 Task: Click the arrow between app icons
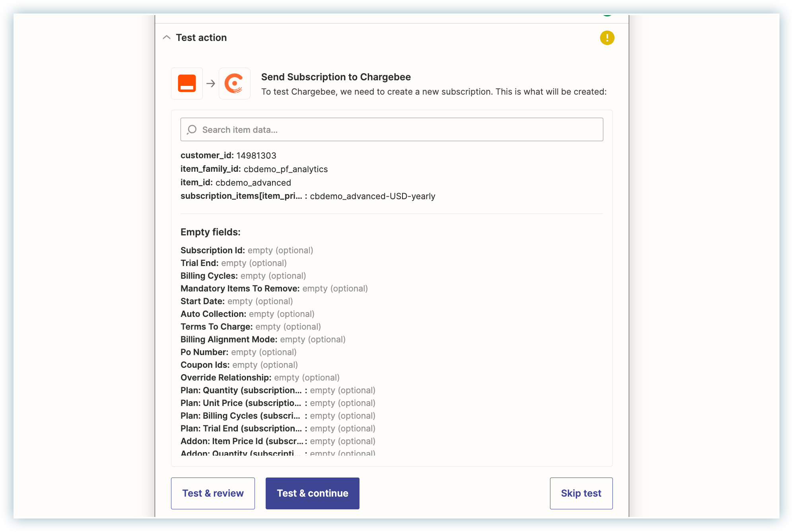(x=211, y=83)
